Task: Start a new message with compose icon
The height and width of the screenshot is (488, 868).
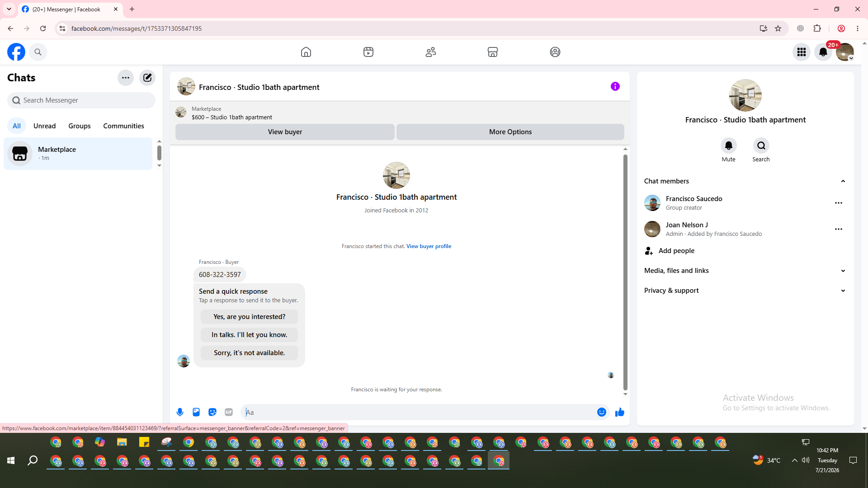Action: (x=147, y=78)
